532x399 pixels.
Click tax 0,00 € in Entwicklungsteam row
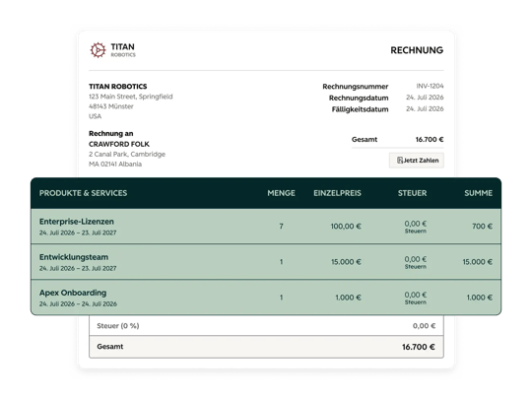point(416,259)
